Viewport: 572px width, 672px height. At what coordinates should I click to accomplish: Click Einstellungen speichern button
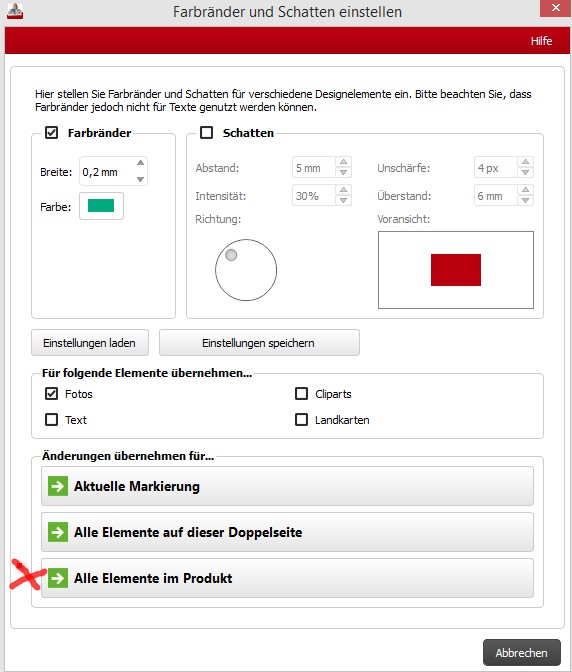[x=259, y=343]
